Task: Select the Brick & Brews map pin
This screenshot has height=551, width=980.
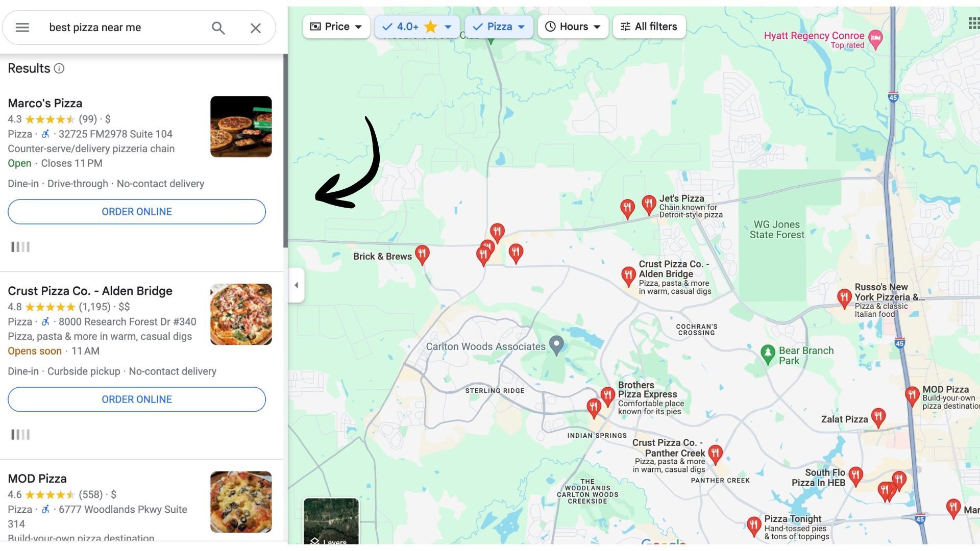Action: point(422,255)
